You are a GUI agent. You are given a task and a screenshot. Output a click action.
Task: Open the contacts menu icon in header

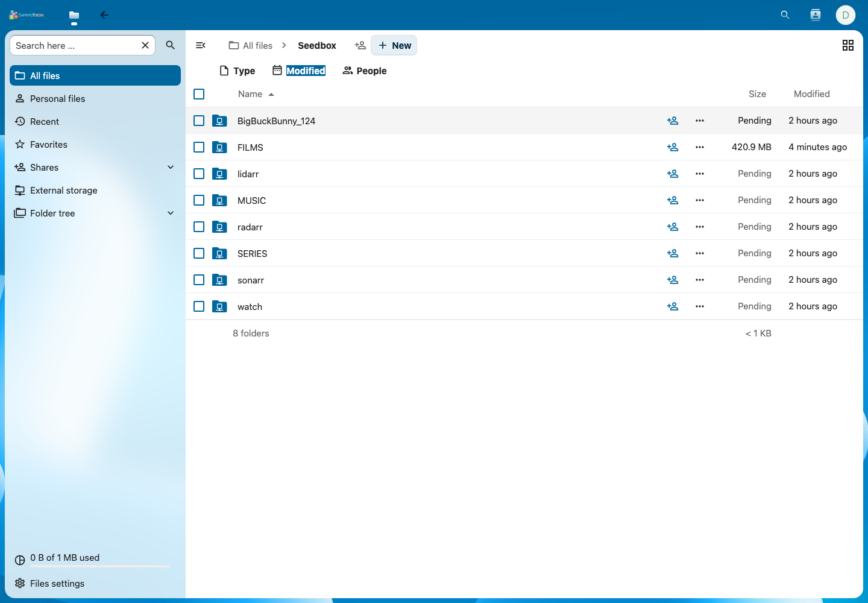click(816, 15)
